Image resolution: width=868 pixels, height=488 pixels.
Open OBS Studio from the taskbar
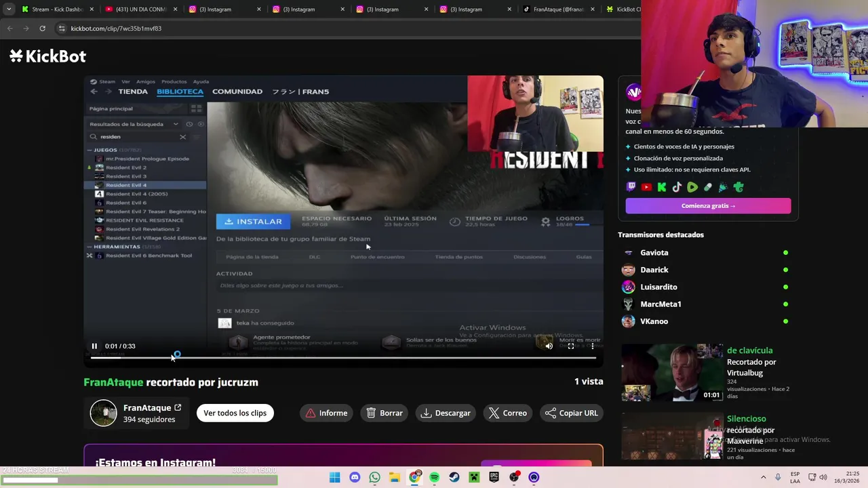click(514, 477)
